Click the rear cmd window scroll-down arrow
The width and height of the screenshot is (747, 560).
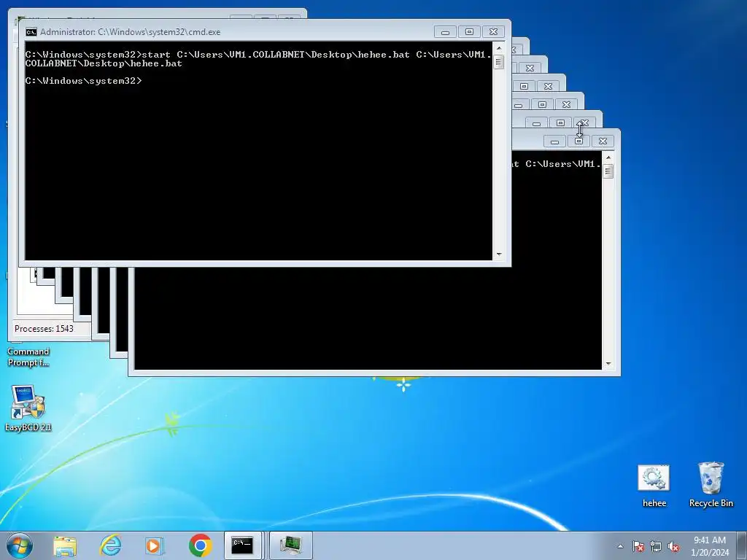pos(608,364)
